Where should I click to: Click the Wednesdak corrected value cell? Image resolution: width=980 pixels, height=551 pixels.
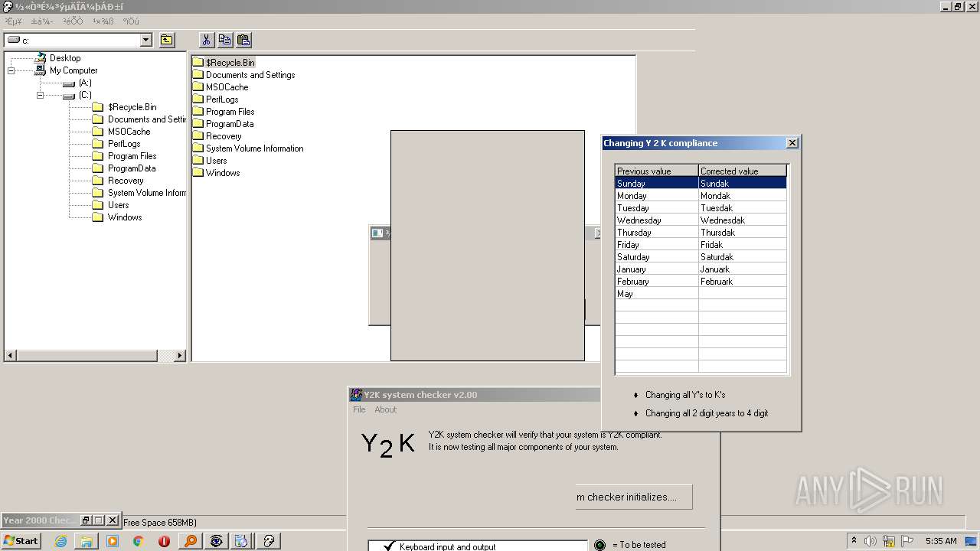pos(743,220)
